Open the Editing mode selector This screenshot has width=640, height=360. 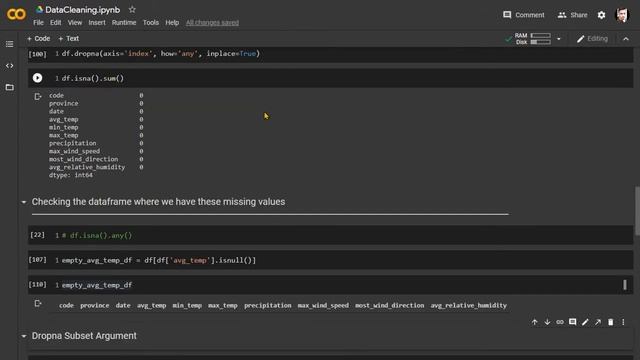pyautogui.click(x=592, y=39)
